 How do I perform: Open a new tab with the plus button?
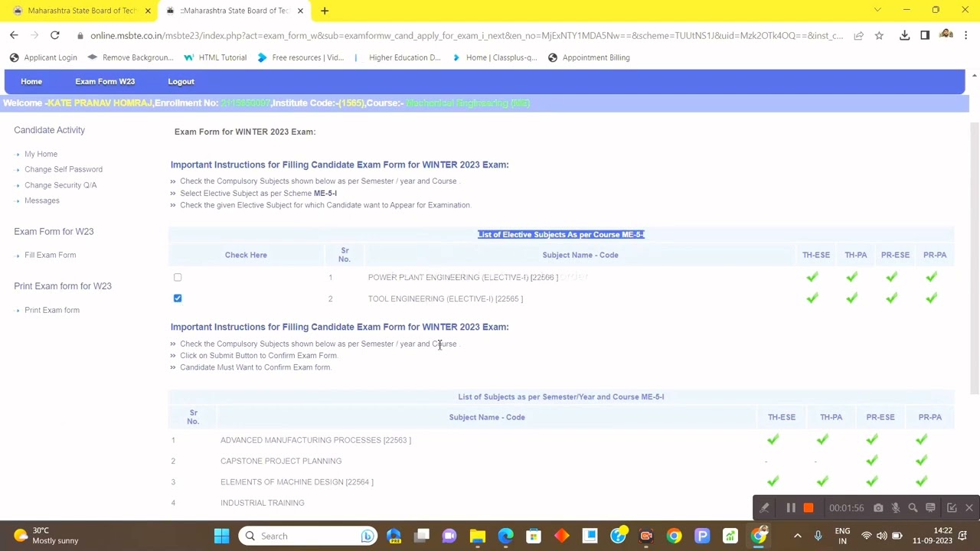tap(325, 11)
